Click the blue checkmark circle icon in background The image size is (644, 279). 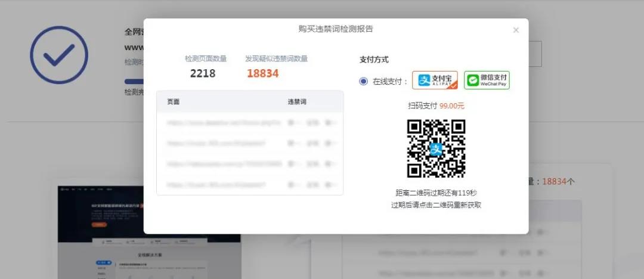59,55
